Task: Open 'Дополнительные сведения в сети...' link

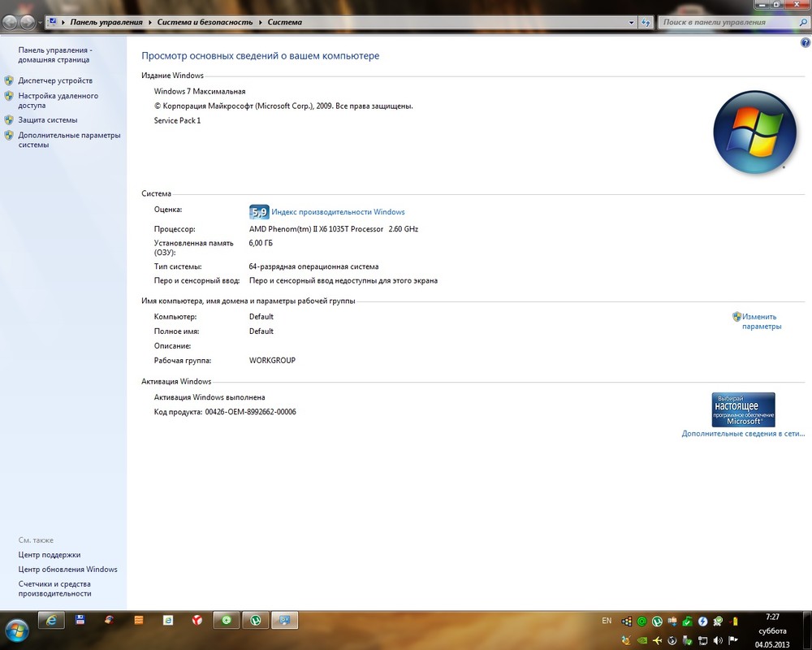Action: (x=743, y=433)
